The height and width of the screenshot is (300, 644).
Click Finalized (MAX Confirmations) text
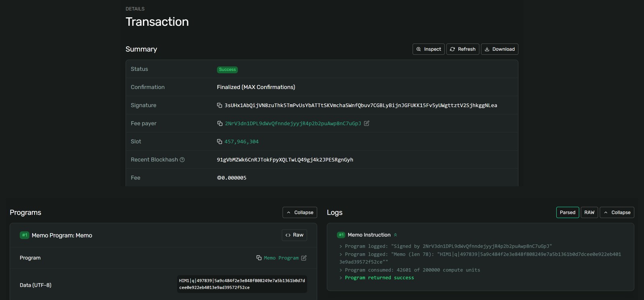point(256,87)
